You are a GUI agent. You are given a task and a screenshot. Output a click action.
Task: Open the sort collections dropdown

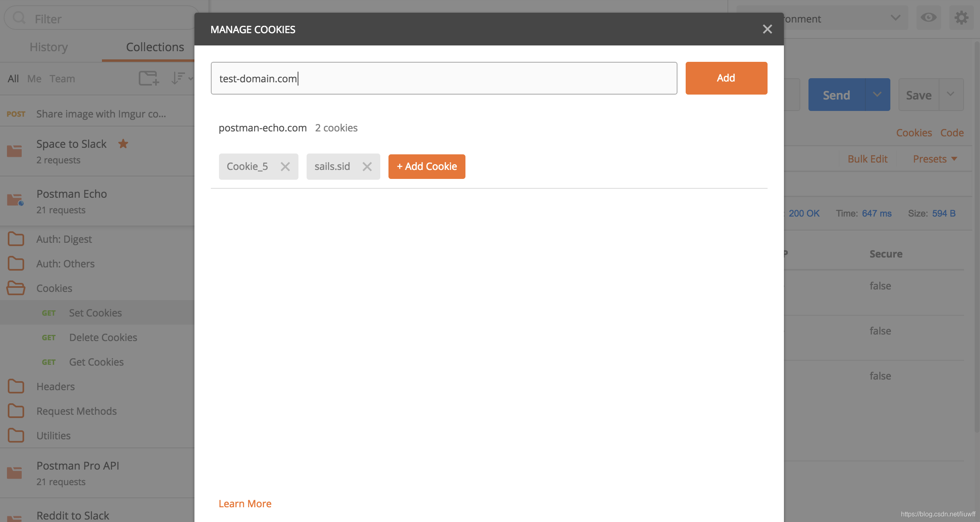pyautogui.click(x=182, y=78)
